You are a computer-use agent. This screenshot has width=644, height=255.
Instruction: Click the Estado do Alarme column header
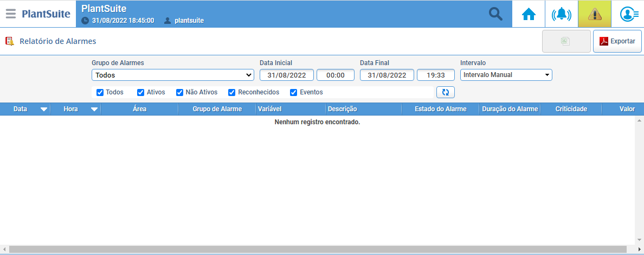pyautogui.click(x=441, y=109)
